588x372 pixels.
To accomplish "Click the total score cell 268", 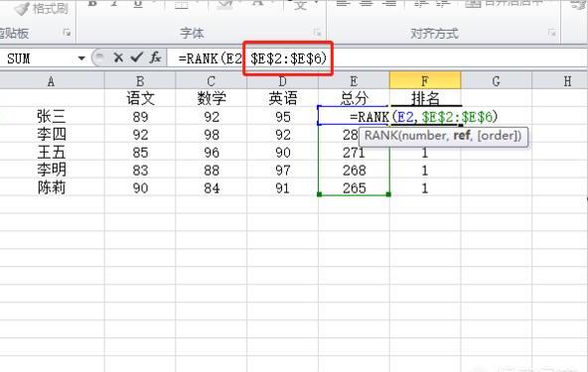I will click(354, 170).
